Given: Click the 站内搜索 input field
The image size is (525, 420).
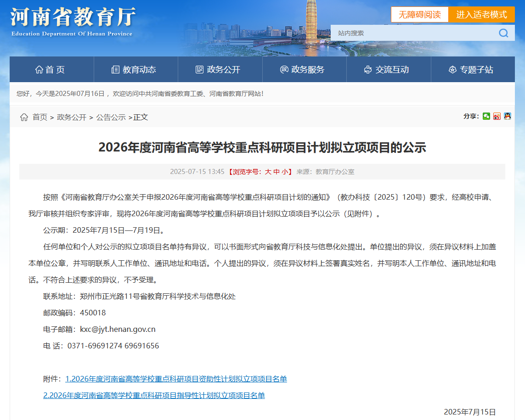Looking at the screenshot, I should [413, 33].
